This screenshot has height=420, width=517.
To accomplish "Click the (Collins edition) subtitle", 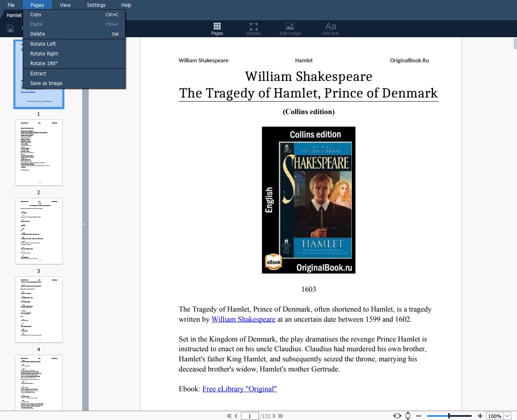I will click(308, 112).
